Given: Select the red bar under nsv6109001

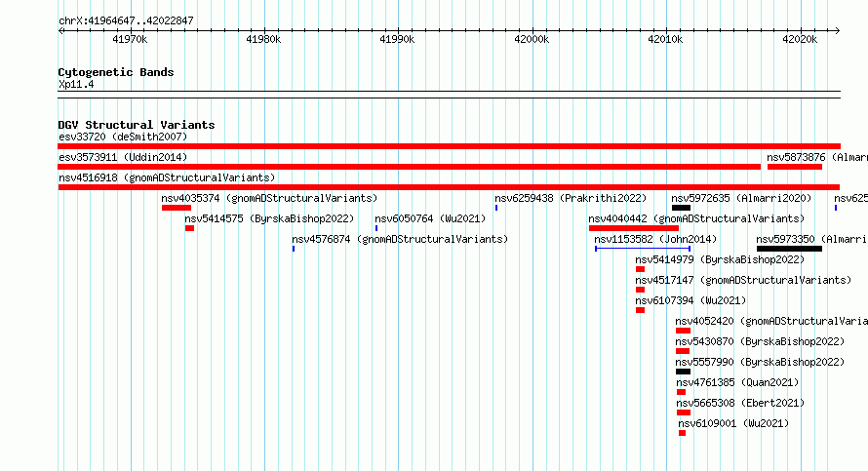Looking at the screenshot, I should [x=682, y=433].
